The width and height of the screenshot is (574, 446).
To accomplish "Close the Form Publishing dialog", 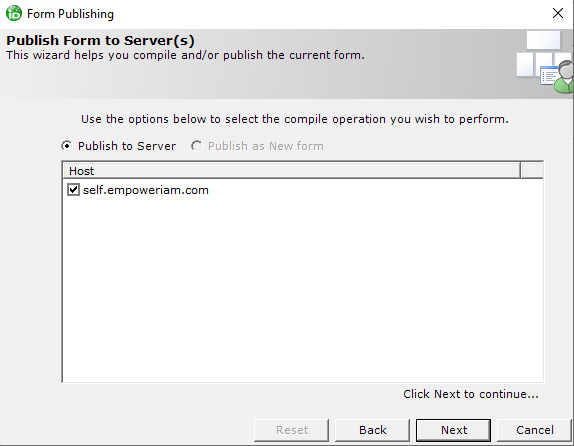I will coord(558,14).
